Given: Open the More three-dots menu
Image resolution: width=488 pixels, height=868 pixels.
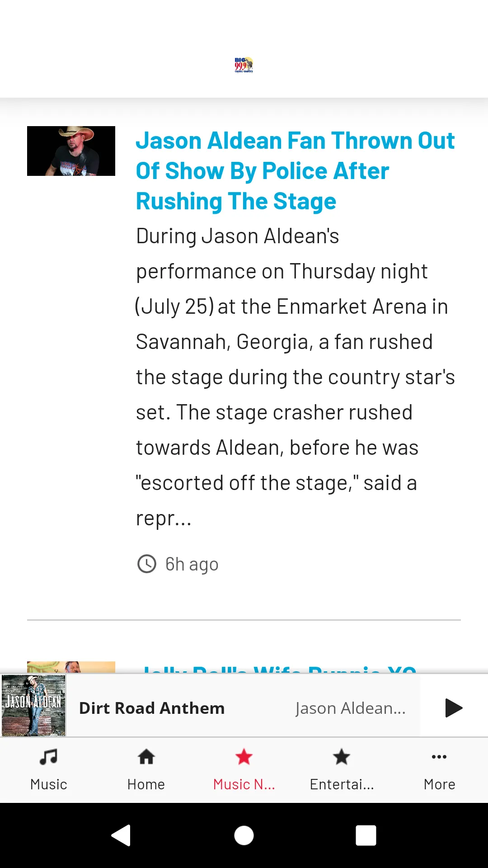Looking at the screenshot, I should pos(439,757).
